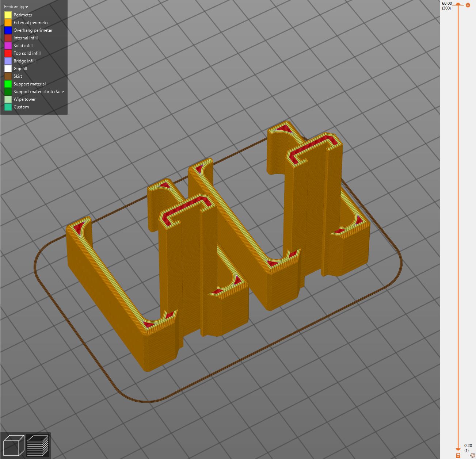Click the "Skirt" legend label
This screenshot has height=459, width=476.
[x=18, y=76]
